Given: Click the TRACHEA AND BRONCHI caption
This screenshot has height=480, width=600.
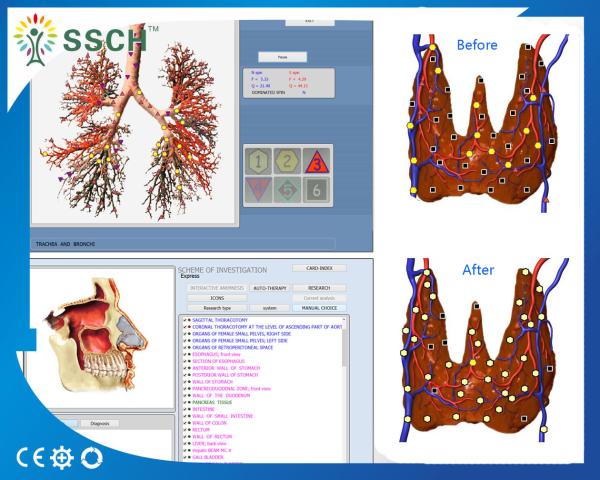Looking at the screenshot, I should [65, 244].
